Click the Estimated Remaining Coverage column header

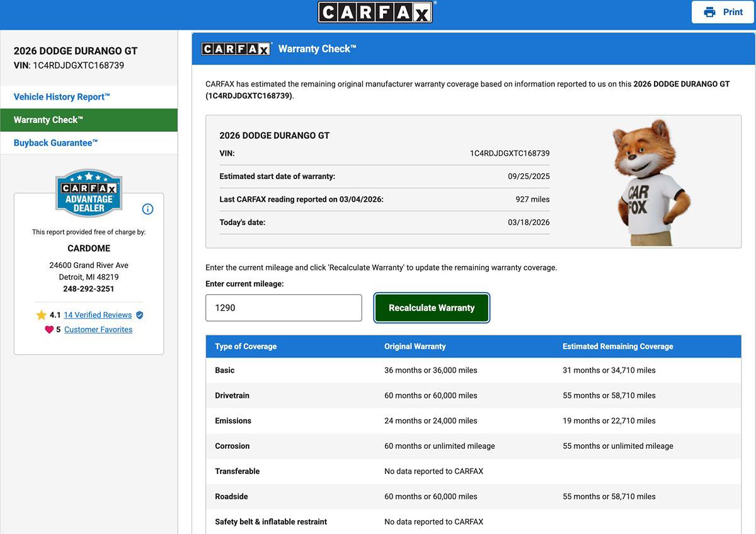[617, 346]
